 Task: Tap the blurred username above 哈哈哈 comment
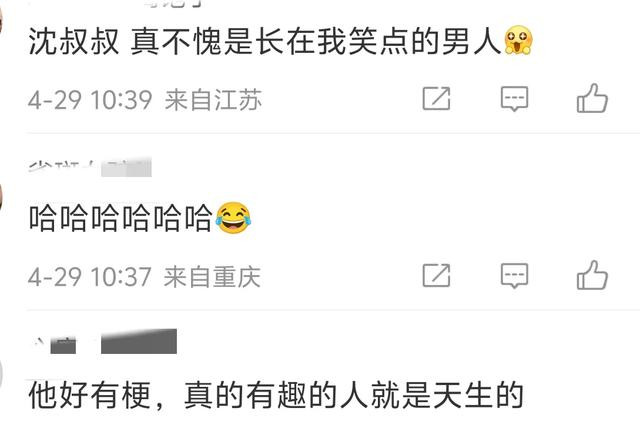(90, 167)
